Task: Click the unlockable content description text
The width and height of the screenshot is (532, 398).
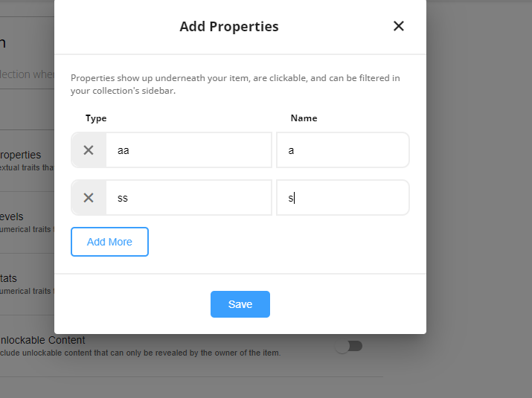Action: tap(141, 353)
